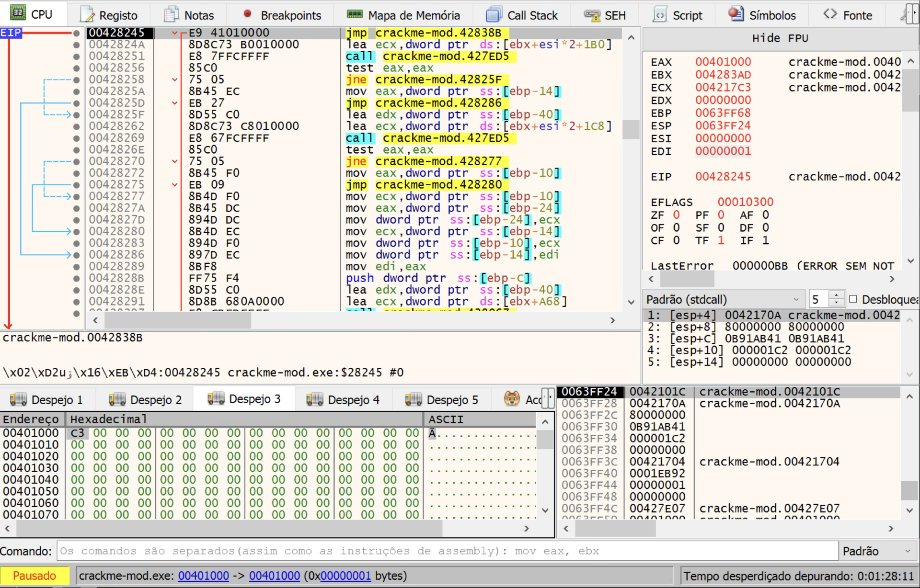Screen dimensions: 920x588
Task: Select the Despejo 4 dump tab
Action: pyautogui.click(x=343, y=399)
